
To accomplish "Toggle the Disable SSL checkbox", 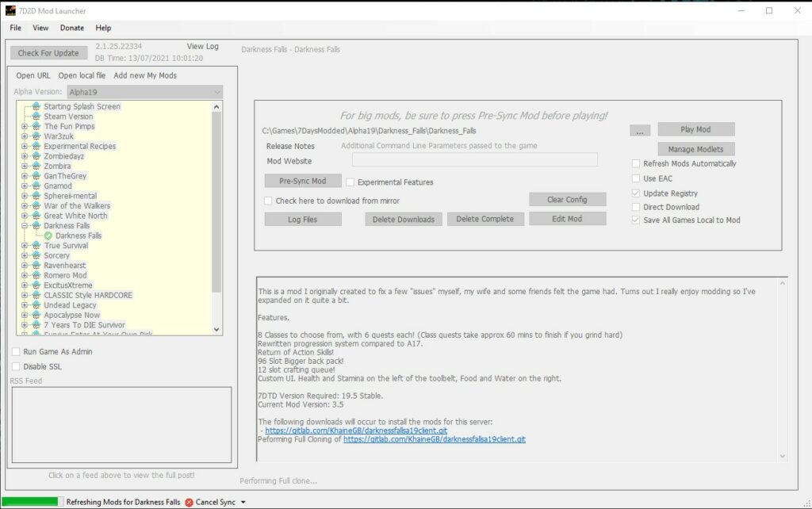I will pos(16,366).
